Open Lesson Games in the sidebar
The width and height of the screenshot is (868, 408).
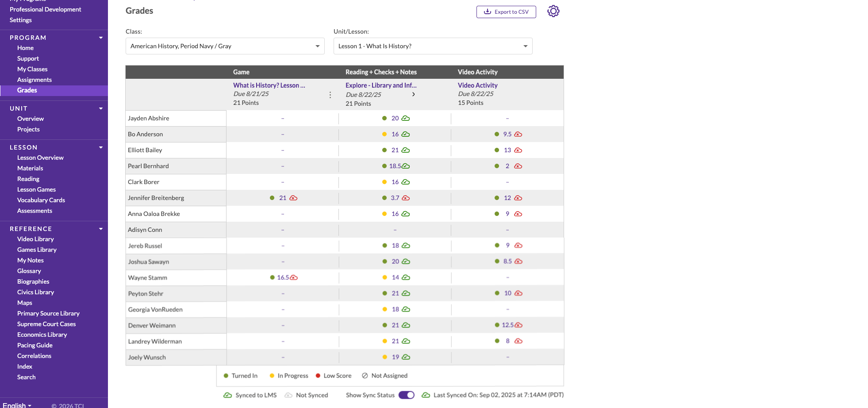coord(36,189)
